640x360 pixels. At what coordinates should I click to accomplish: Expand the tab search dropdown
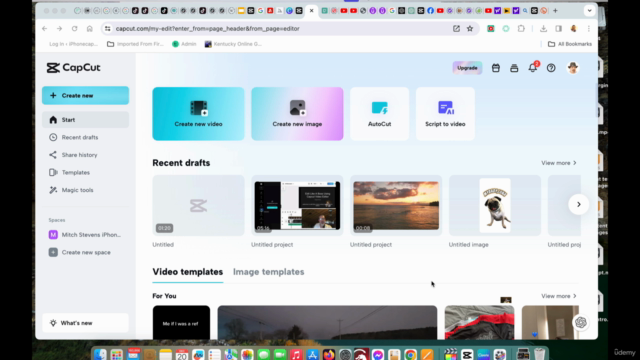point(589,11)
